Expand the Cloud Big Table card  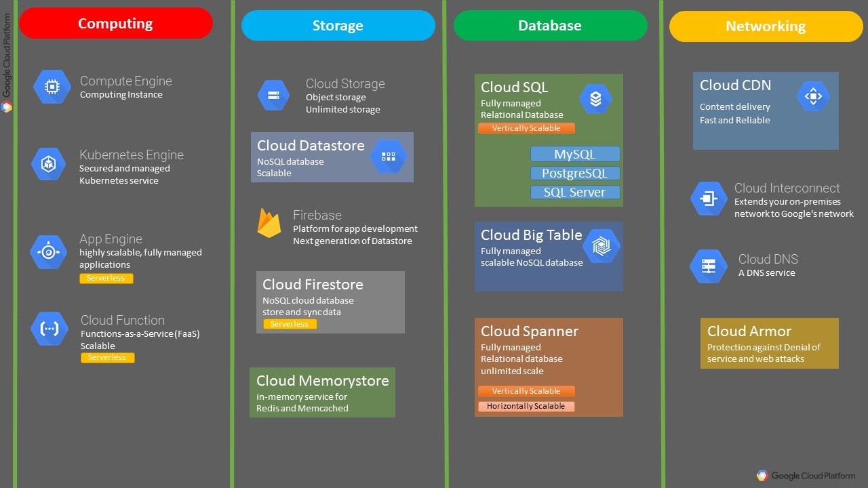548,256
